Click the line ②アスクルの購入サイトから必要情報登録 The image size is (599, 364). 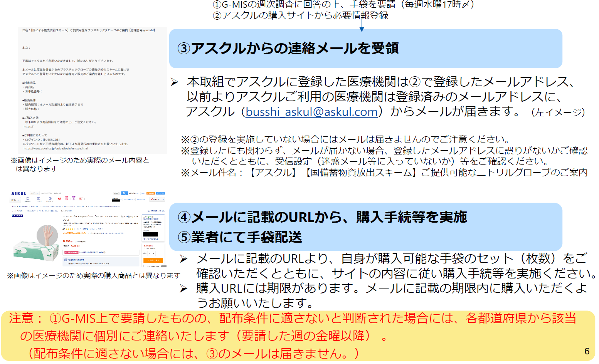coord(300,16)
